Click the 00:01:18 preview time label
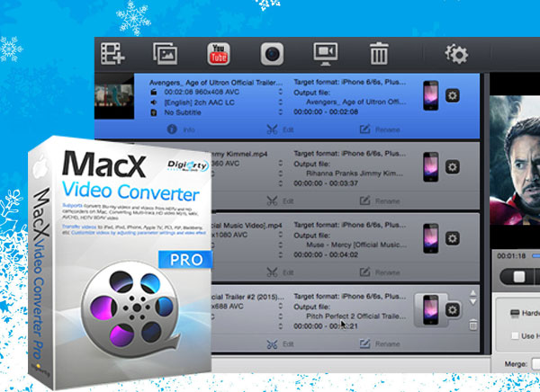 511,256
